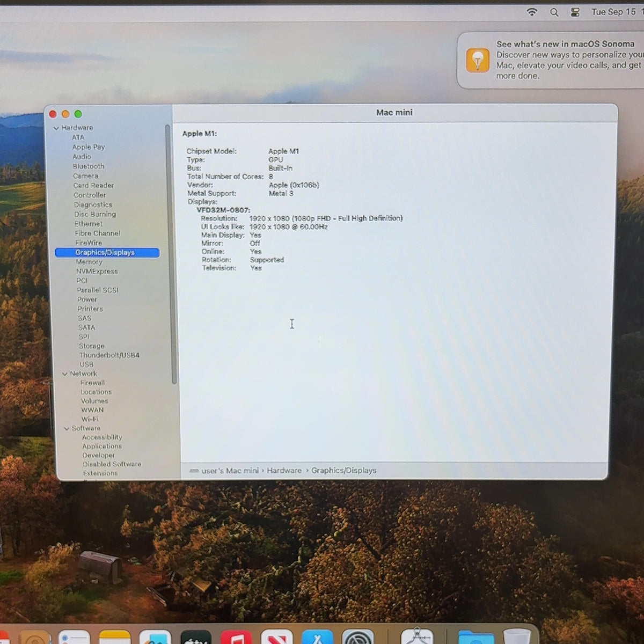Open Control Center in the menu bar

click(575, 12)
